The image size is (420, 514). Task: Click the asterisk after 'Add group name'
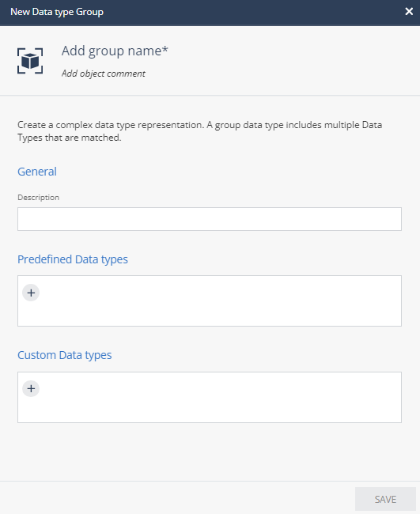pos(165,49)
